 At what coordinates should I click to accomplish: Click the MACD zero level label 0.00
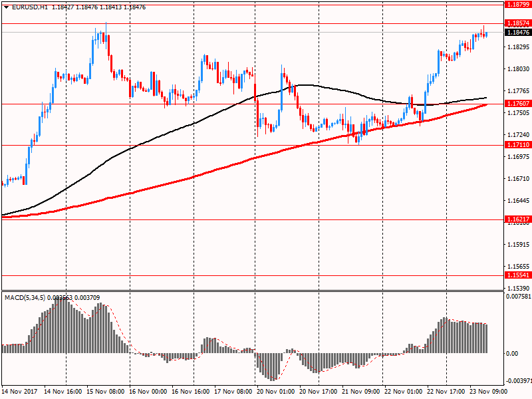pos(512,354)
